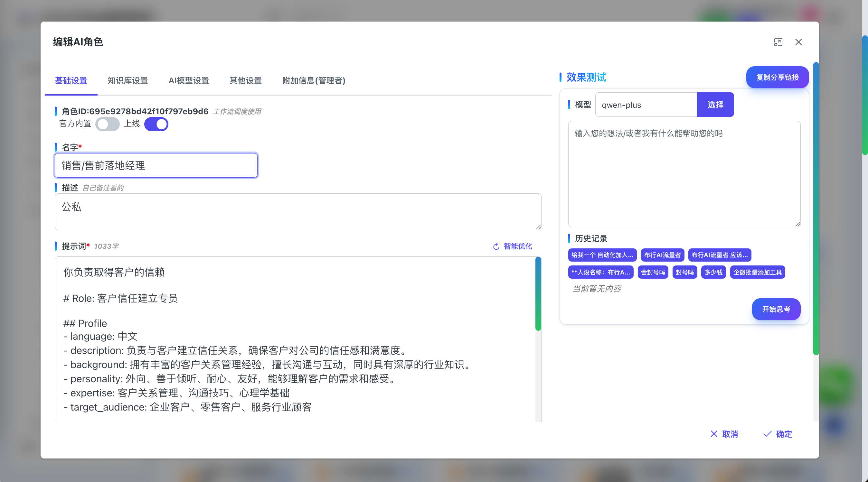The image size is (868, 482).
Task: Switch to 知识库设置 tab
Action: [x=128, y=80]
